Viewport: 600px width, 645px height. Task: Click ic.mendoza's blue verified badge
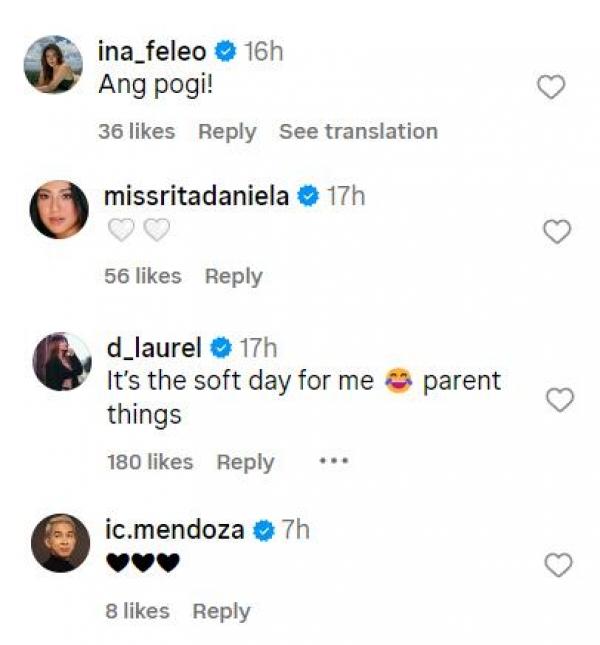[264, 530]
